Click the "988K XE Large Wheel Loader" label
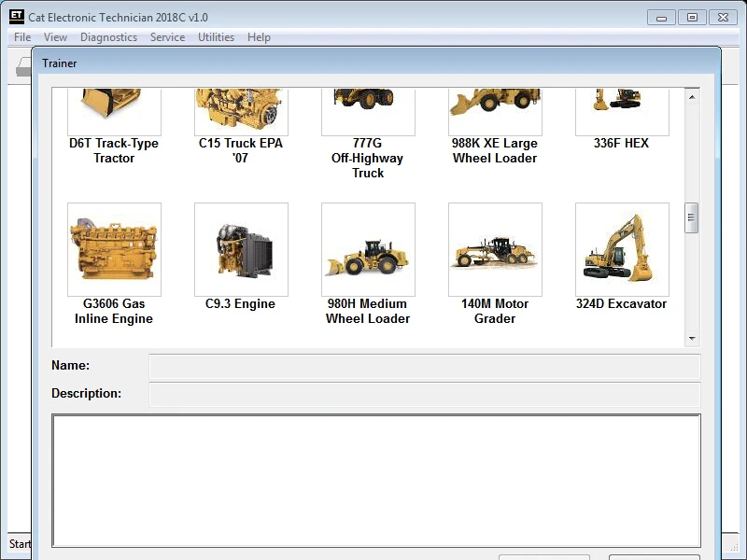 point(495,150)
